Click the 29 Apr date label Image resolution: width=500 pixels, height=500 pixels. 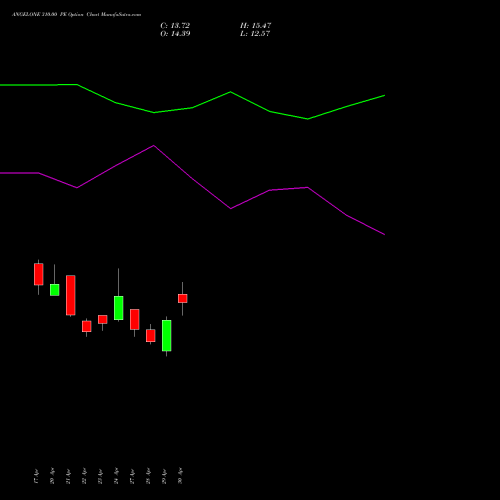164,476
